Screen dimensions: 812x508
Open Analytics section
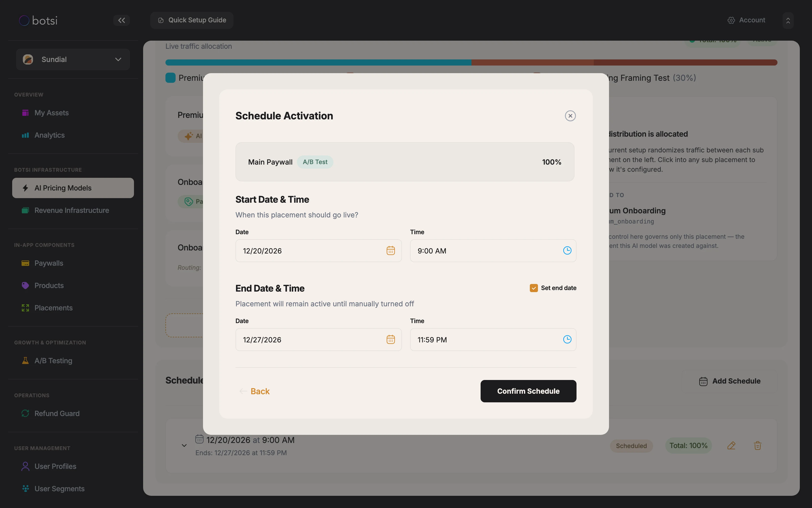[73, 135]
